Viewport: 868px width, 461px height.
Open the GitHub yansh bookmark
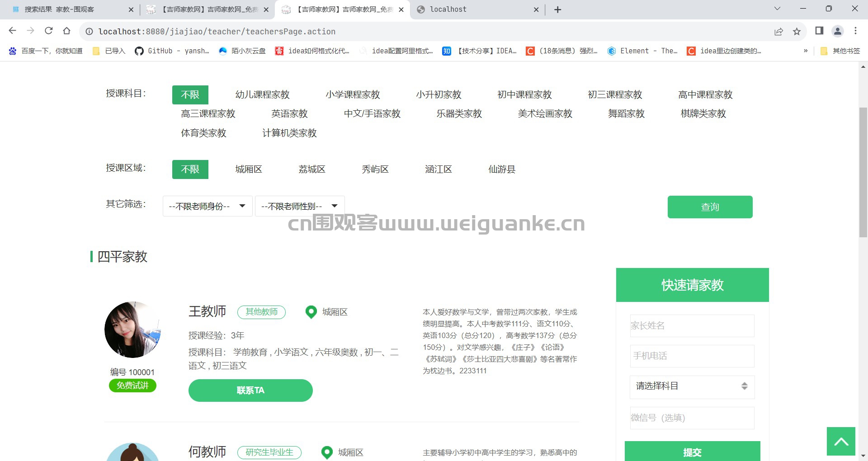pos(172,51)
